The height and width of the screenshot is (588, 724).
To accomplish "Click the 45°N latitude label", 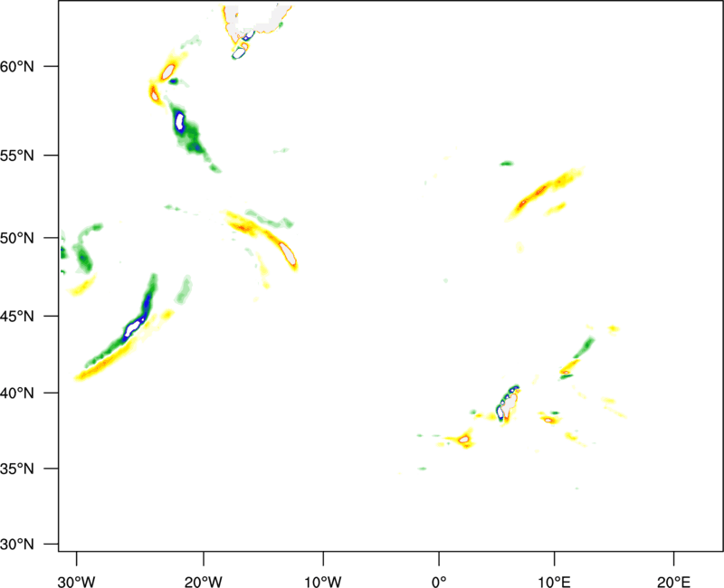I will pyautogui.click(x=17, y=316).
